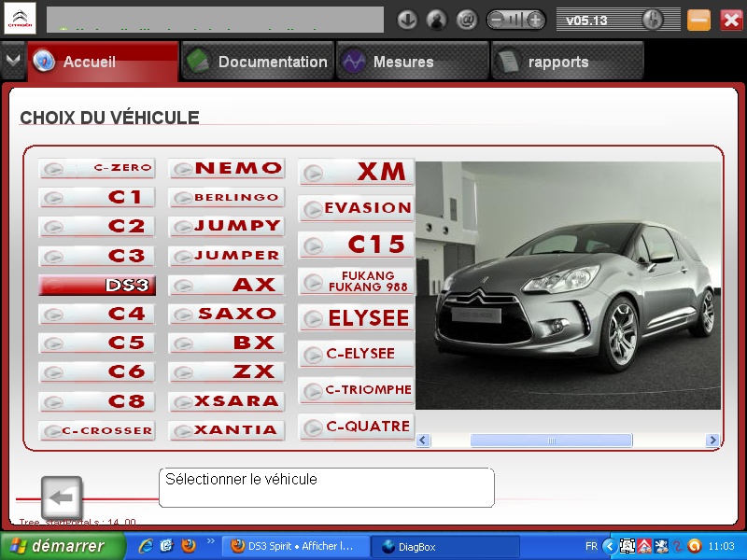Click the 'CHOIX DU VÉHICULE' heading
The image size is (747, 560).
pyautogui.click(x=109, y=118)
